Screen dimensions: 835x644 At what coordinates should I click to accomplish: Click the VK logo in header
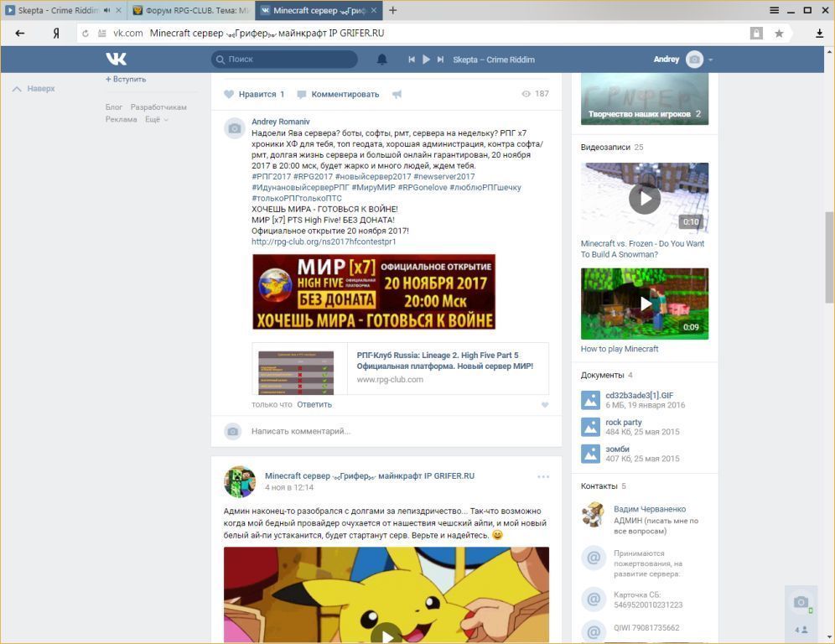tap(116, 59)
